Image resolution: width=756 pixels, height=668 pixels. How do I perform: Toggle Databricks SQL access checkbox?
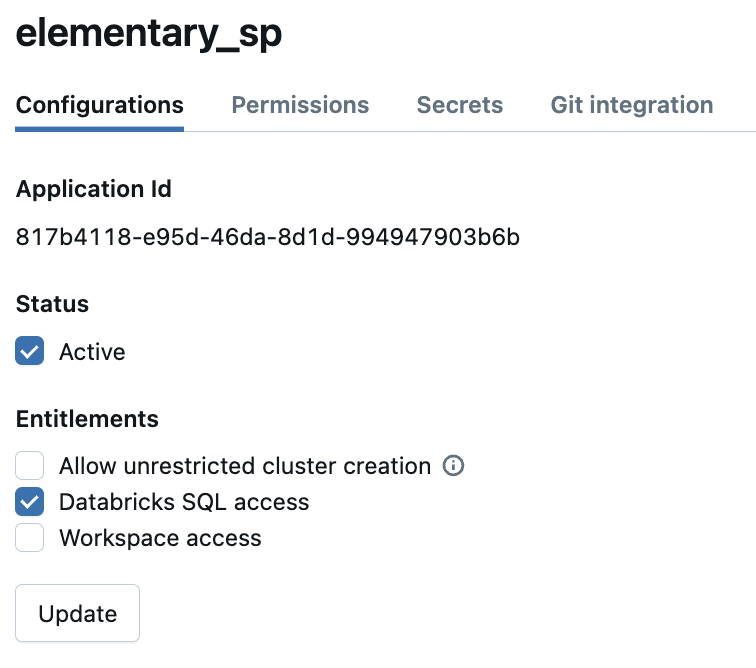point(29,502)
